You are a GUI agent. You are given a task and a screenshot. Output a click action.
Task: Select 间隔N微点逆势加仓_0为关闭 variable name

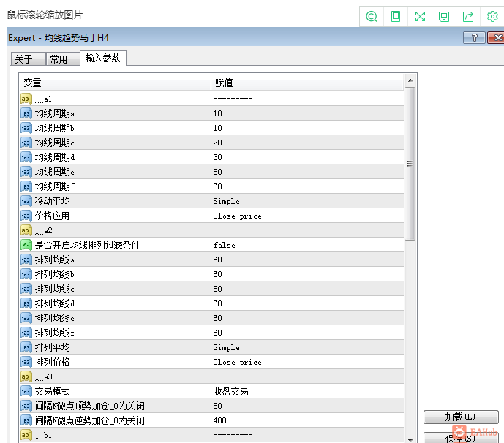90,420
